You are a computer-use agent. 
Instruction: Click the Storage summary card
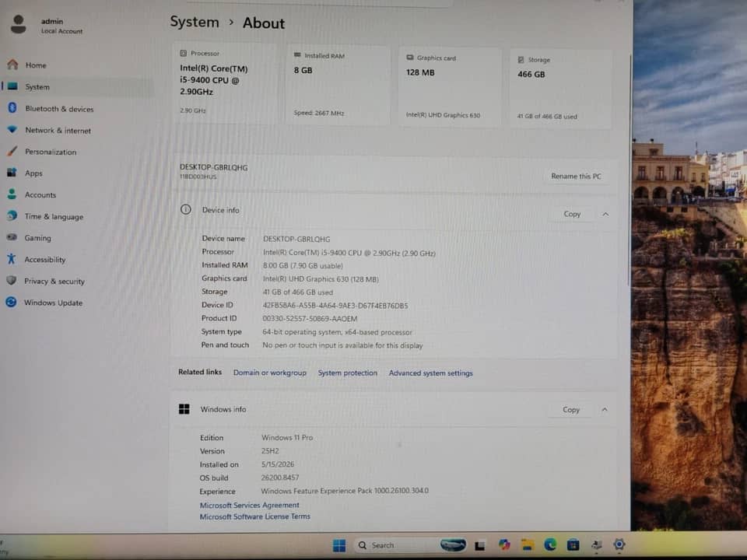coord(561,89)
